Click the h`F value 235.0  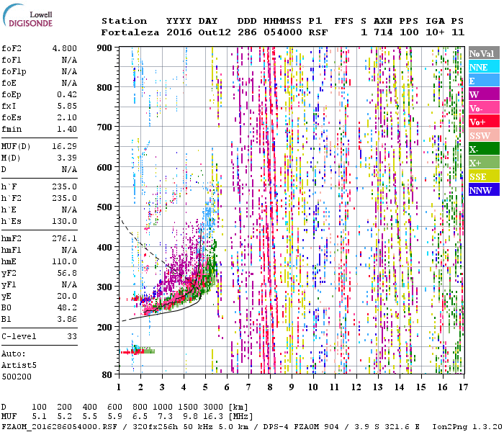(x=65, y=186)
